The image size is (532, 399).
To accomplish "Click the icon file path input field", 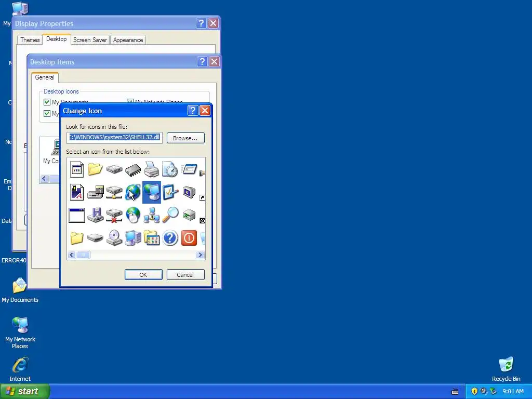I will pyautogui.click(x=114, y=137).
